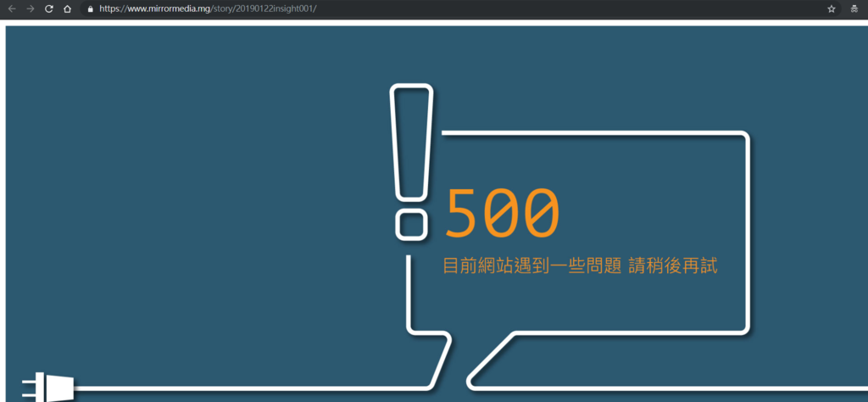Screen dimensions: 868x402
Task: Go forward to the next page
Action: pyautogui.click(x=31, y=8)
